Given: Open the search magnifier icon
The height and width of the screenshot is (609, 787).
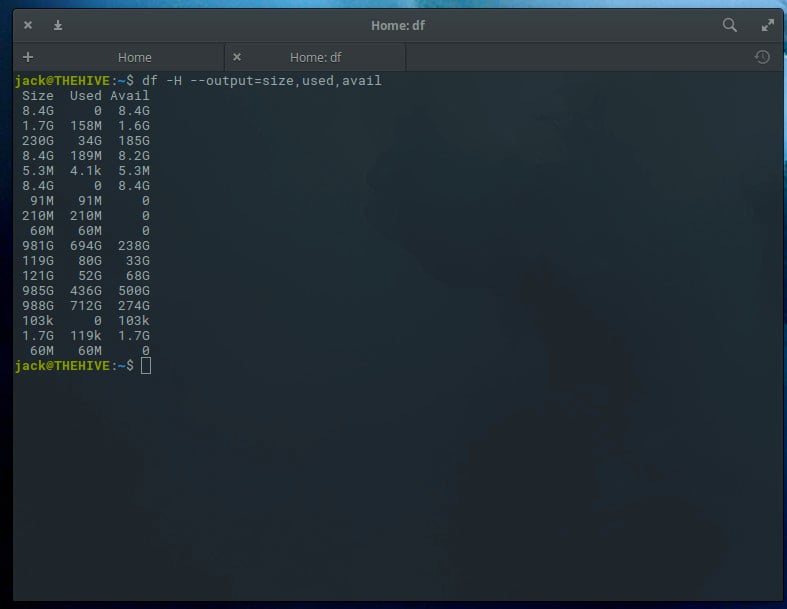Looking at the screenshot, I should coord(730,25).
